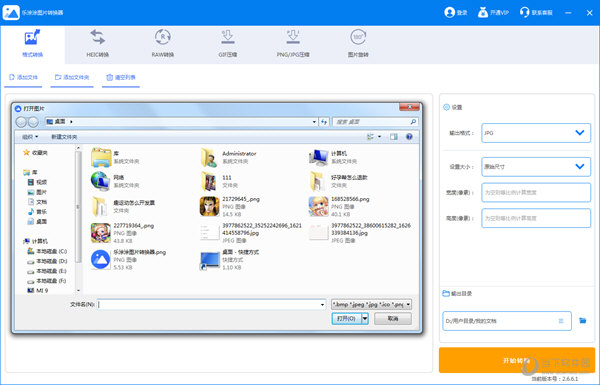Open dialog help question mark icon
Screen dimensions: 600x385
[409, 137]
